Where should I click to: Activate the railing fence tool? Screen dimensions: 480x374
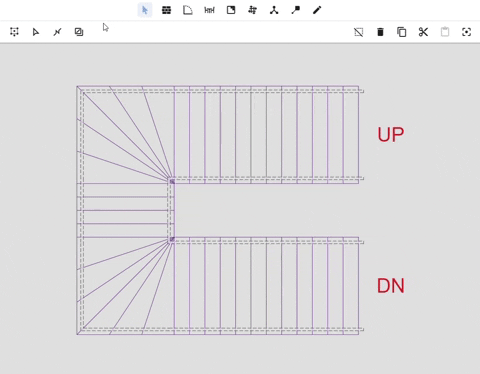coord(209,10)
